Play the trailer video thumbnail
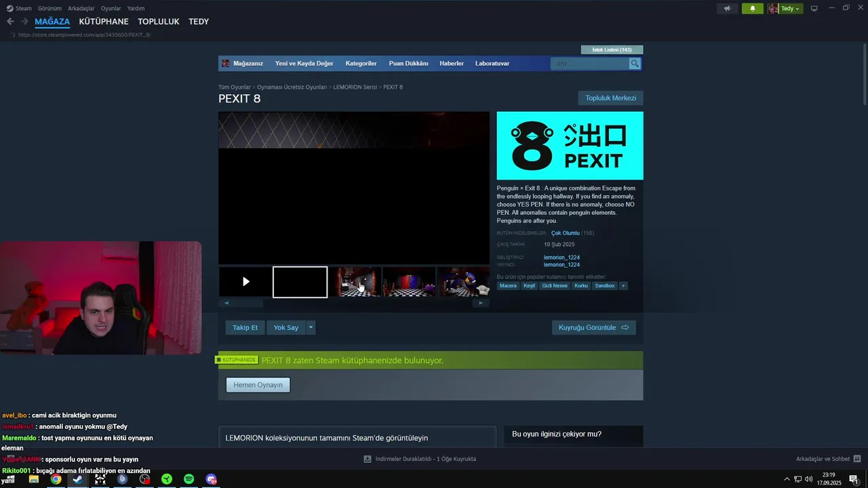Image resolution: width=868 pixels, height=488 pixels. pyautogui.click(x=245, y=282)
